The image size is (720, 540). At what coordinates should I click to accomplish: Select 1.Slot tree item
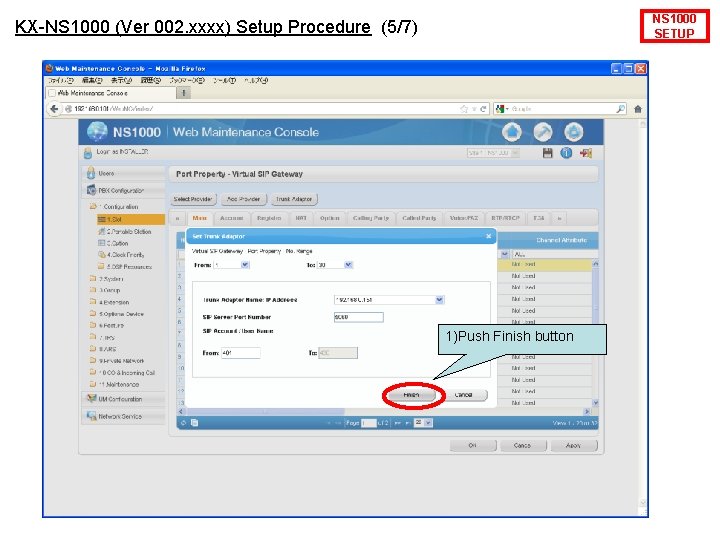point(130,219)
